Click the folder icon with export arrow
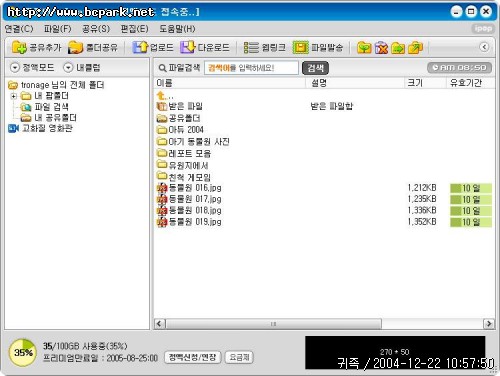The image size is (500, 376). 415,48
